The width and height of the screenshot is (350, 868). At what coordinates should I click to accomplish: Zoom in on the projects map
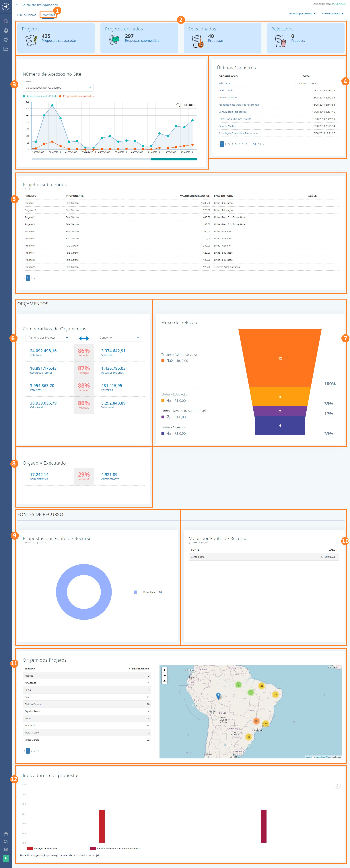[x=164, y=670]
